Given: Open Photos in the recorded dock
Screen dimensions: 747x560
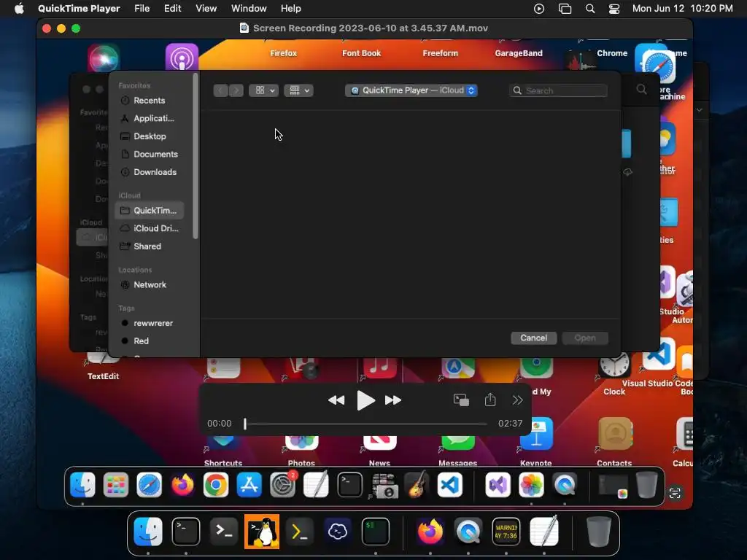Looking at the screenshot, I should [x=532, y=485].
